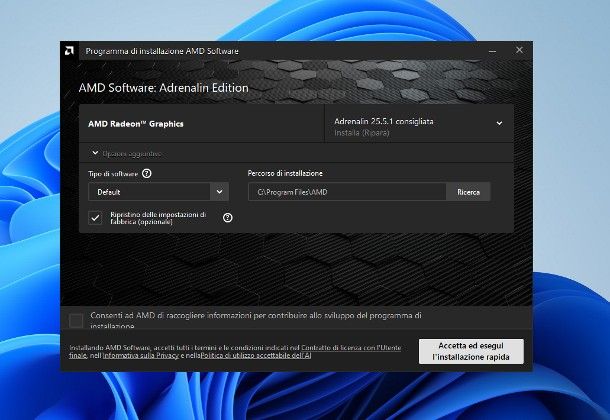Enable Consenti ad AMD data collection checkbox
This screenshot has height=420, width=610.
76,320
